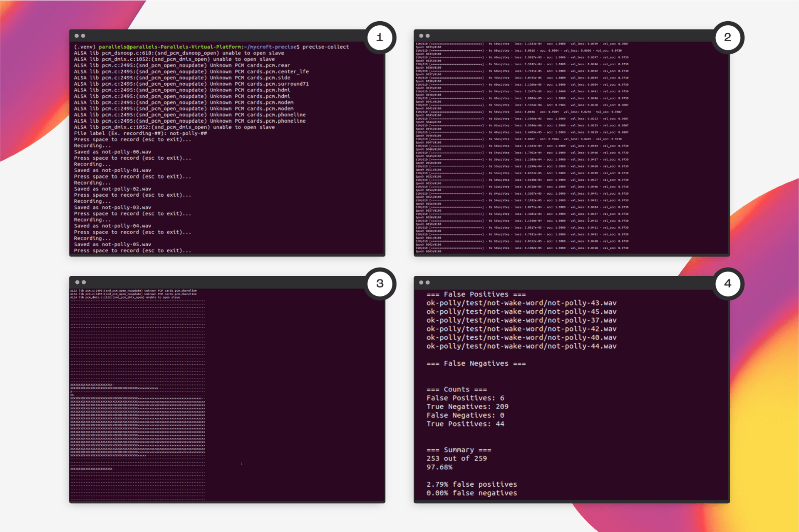The image size is (799, 532).
Task: Click the 'cards.pcm.center_lfe' ALSA line
Action: pos(191,72)
